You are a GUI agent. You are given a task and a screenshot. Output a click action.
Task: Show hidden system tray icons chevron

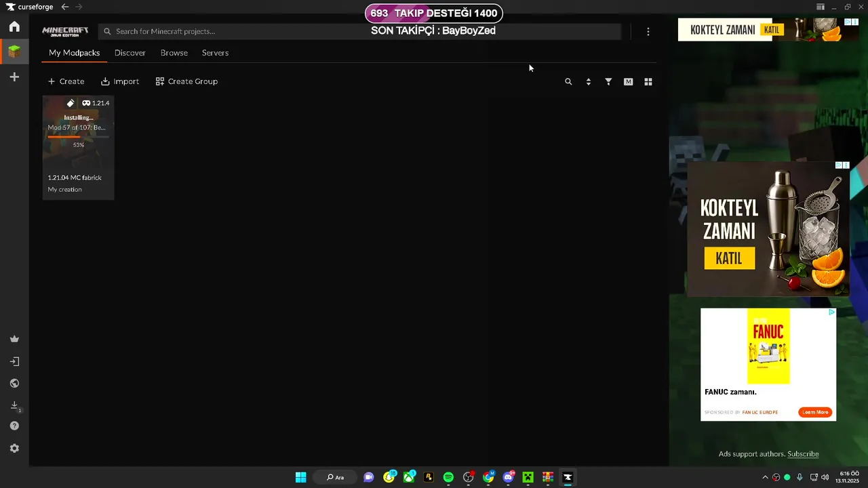pyautogui.click(x=766, y=477)
